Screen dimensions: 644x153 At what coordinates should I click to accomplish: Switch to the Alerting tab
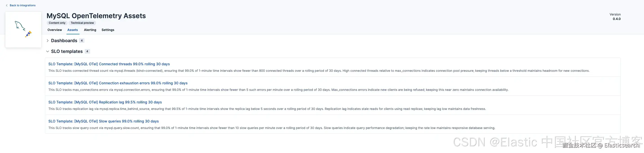90,30
